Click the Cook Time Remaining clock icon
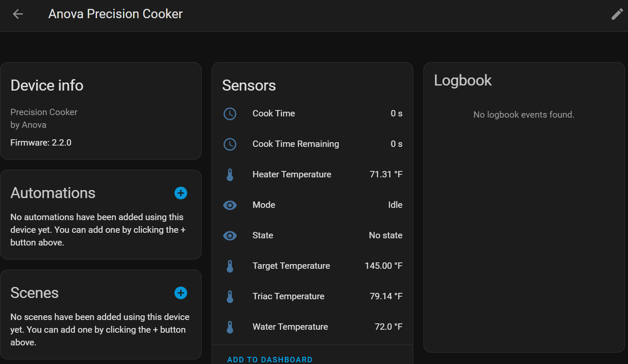Image resolution: width=628 pixels, height=364 pixels. [x=230, y=144]
